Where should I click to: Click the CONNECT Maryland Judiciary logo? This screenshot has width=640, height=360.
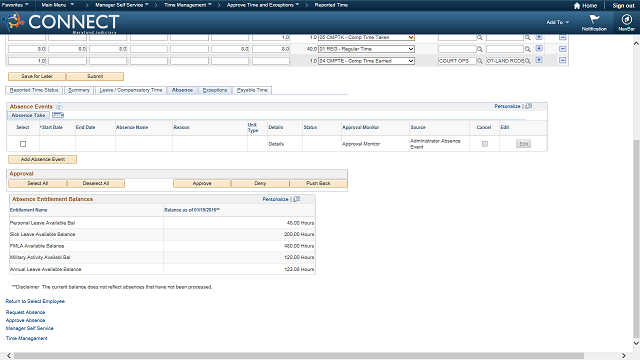(61, 23)
